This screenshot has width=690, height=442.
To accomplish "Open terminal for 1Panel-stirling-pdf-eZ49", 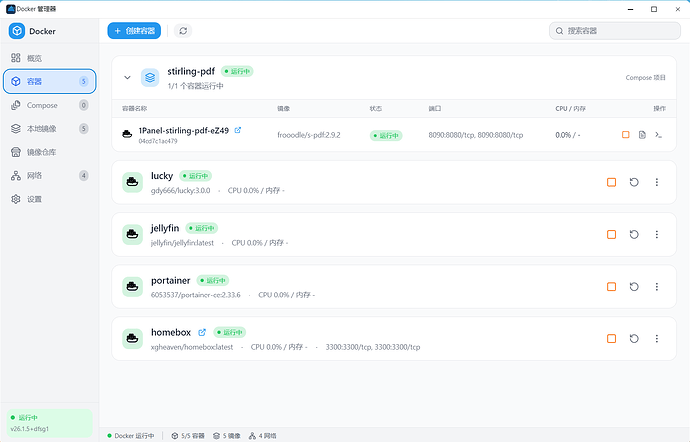I will tap(658, 135).
